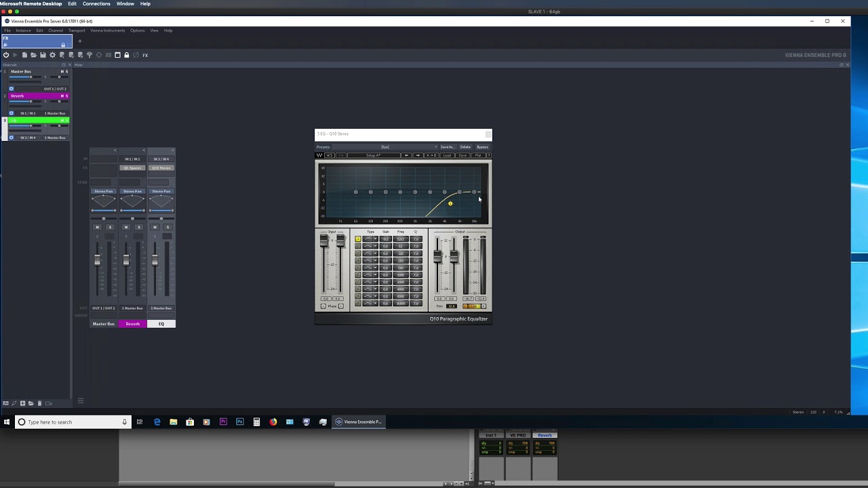Click the Bypass button in plugin window
This screenshot has width=868, height=488.
482,147
